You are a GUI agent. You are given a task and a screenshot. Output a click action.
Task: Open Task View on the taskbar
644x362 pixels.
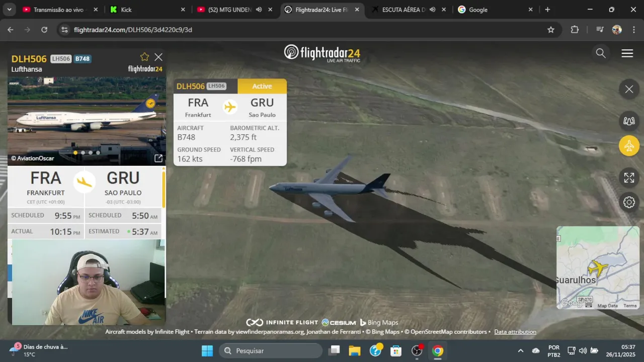coord(334,350)
